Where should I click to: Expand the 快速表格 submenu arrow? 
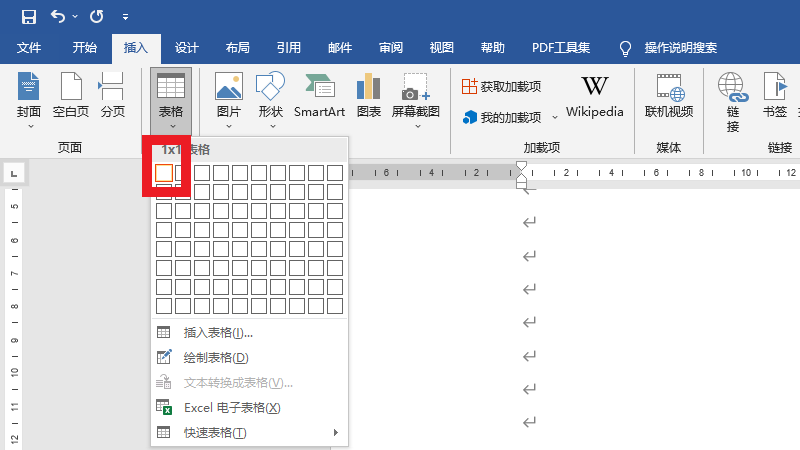(335, 433)
